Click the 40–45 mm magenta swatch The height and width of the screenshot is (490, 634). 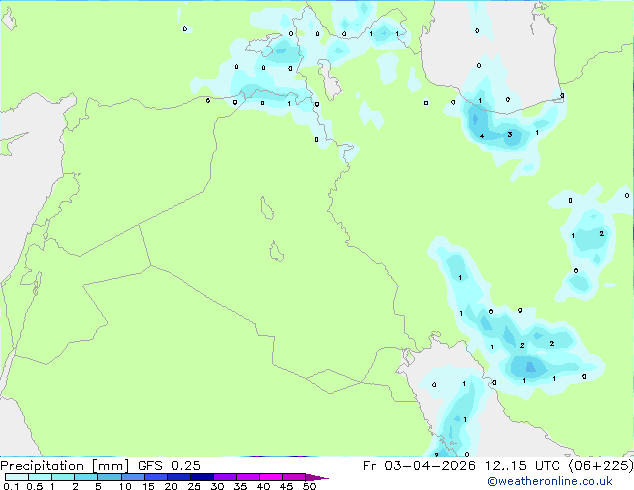[x=271, y=477]
